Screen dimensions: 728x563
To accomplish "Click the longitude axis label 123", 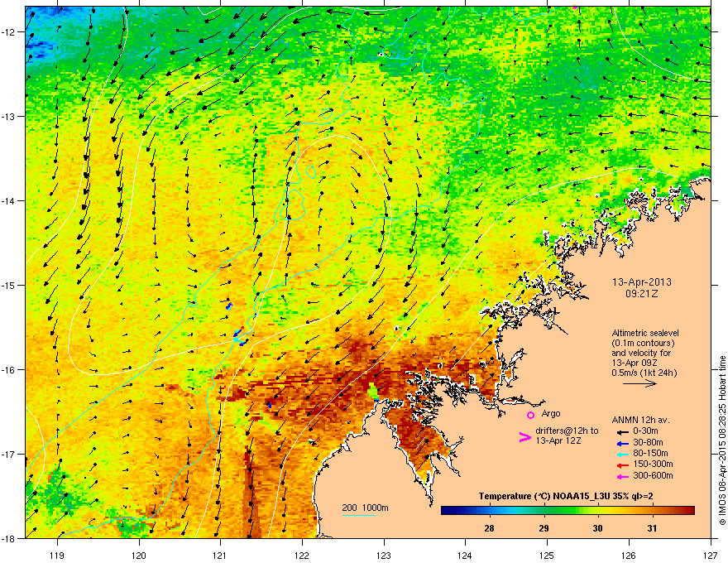I will (x=384, y=555).
